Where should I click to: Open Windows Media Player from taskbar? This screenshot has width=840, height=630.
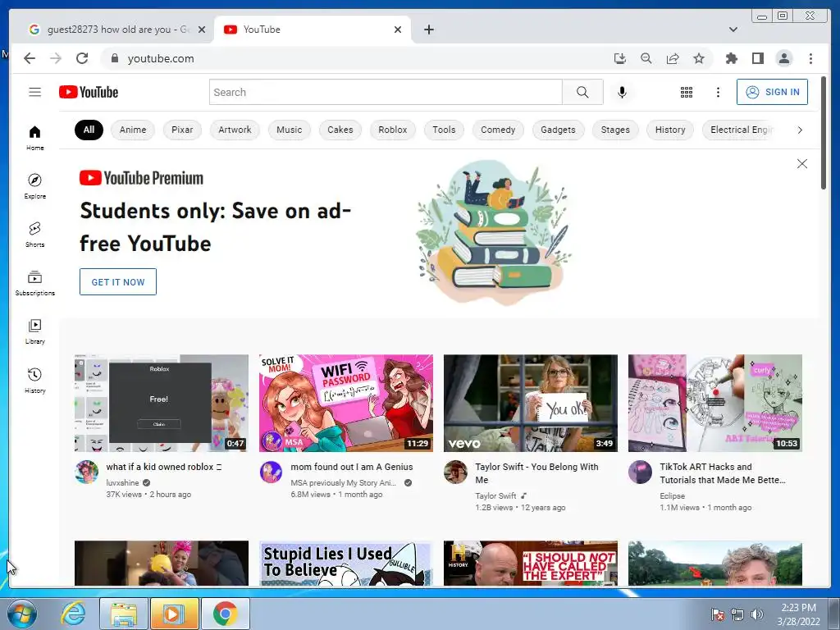(174, 614)
